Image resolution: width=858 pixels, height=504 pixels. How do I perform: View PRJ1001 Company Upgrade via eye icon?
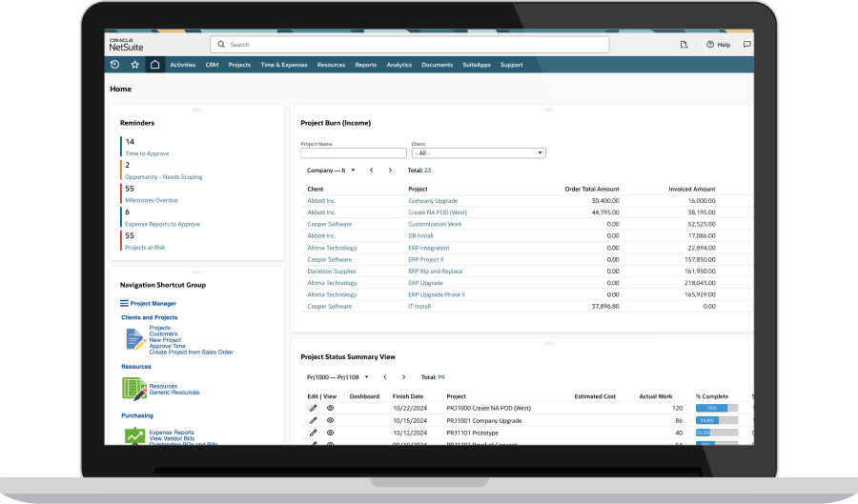point(331,420)
